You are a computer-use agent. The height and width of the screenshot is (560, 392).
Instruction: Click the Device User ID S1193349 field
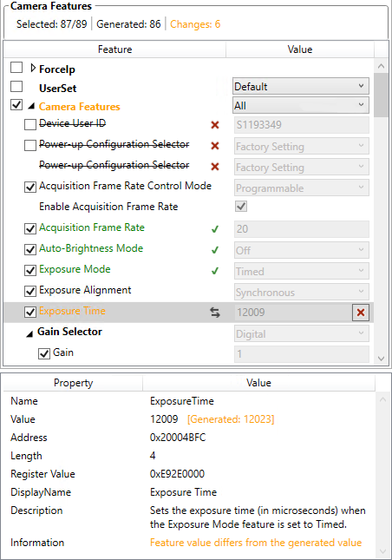(x=302, y=125)
